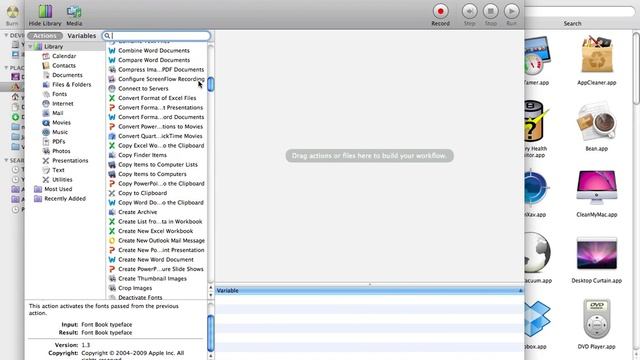Select the Files & Folders category
Screen dimensions: 640x360
(x=71, y=84)
